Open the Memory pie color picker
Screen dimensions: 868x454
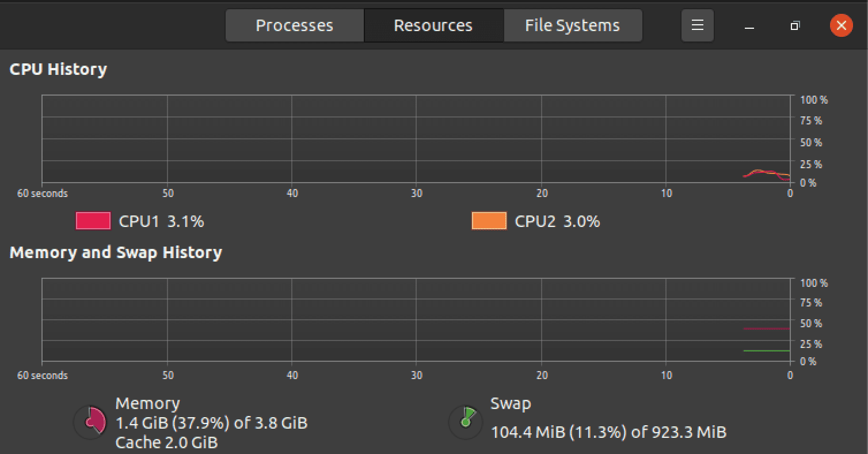[x=90, y=423]
